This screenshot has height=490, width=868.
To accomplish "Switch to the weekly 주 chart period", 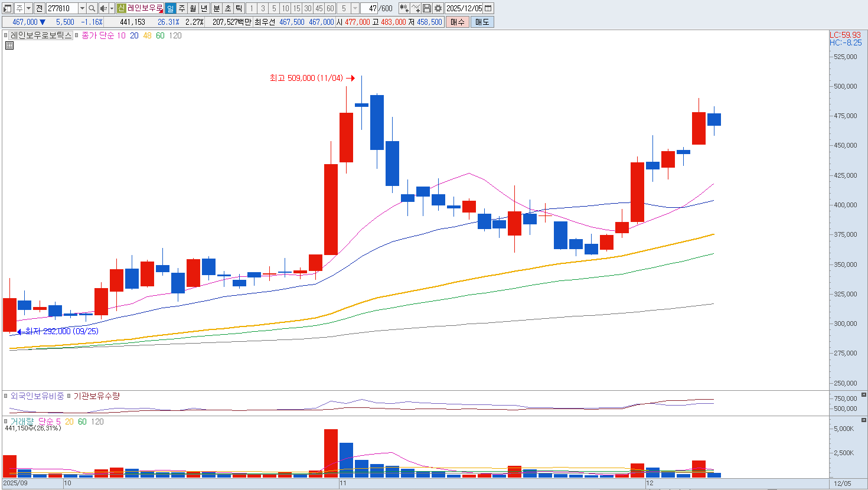I will coord(181,8).
